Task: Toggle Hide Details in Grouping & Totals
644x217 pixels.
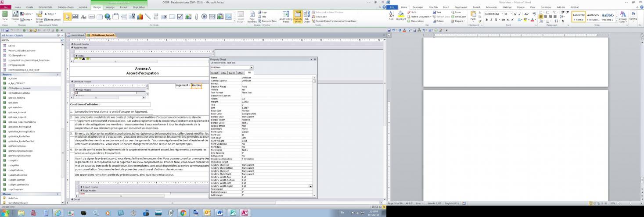Action: pos(53,20)
